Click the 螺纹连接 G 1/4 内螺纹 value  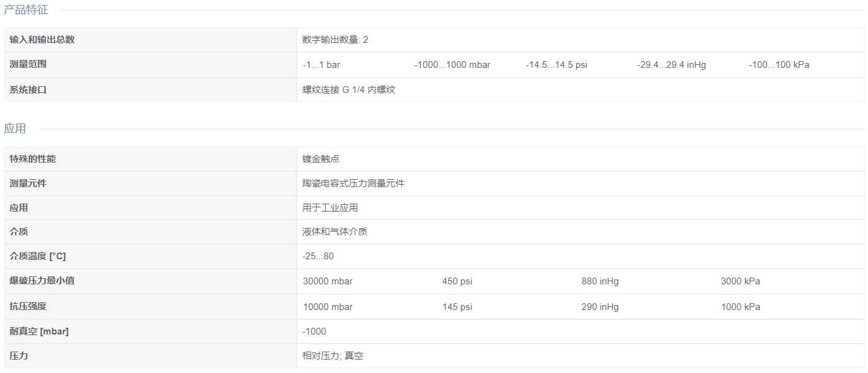349,90
